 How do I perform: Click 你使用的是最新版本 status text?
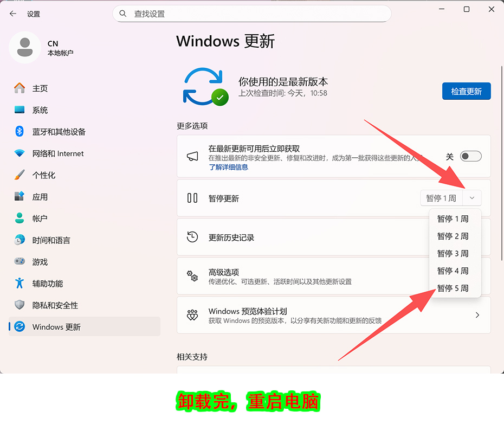click(283, 82)
